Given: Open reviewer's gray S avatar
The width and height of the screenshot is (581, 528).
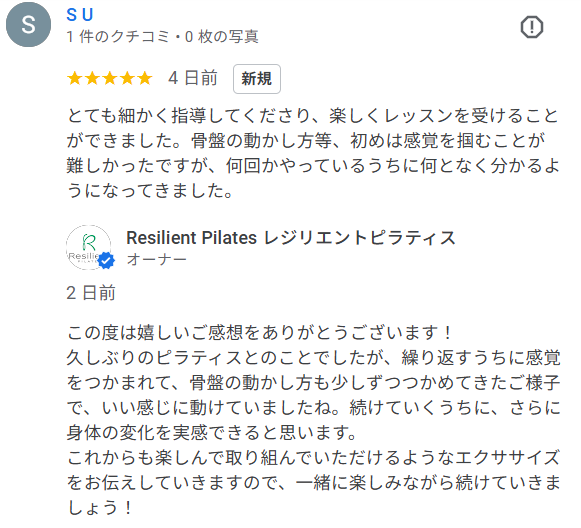Looking at the screenshot, I should click(x=29, y=24).
